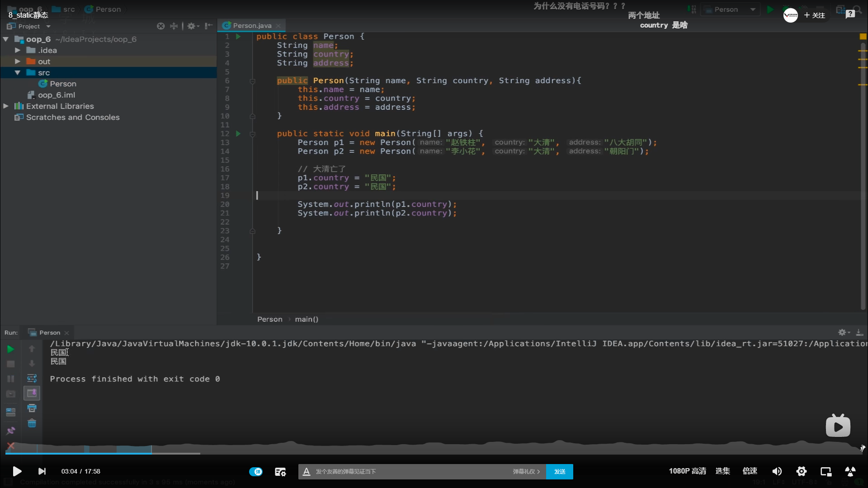Open the video settings gear

pyautogui.click(x=802, y=471)
